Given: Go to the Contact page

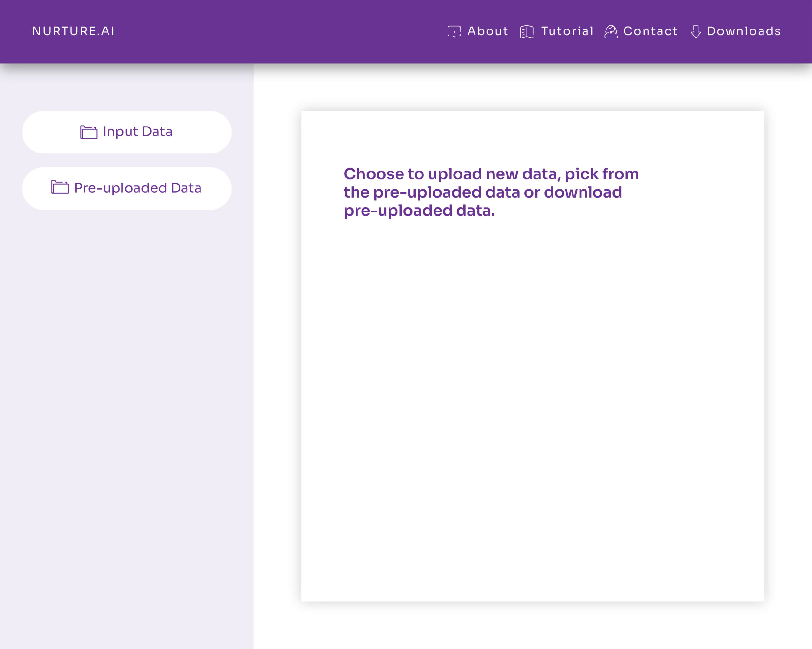Looking at the screenshot, I should coord(651,31).
